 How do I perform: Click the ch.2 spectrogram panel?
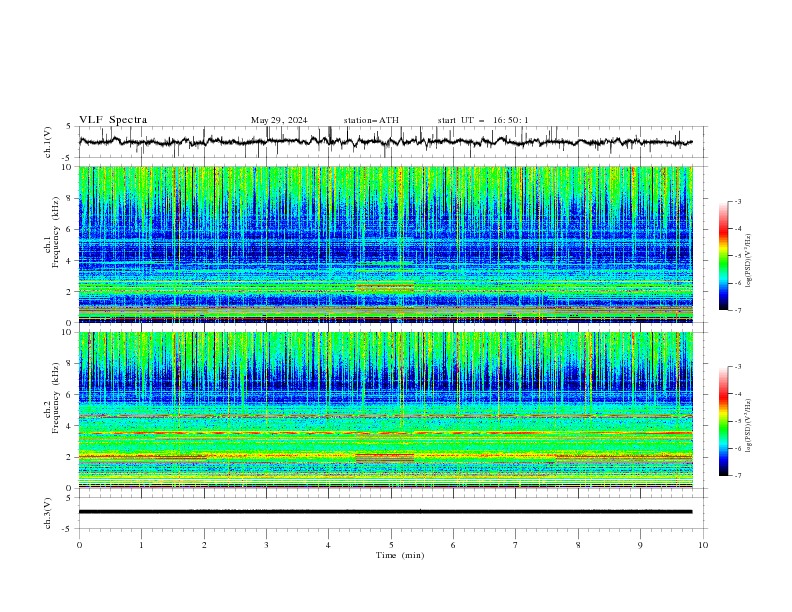point(385,410)
